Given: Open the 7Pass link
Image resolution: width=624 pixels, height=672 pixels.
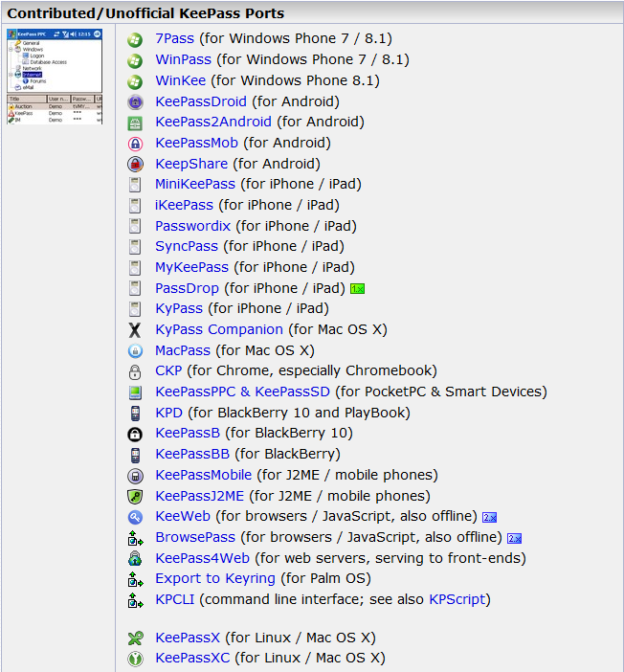Looking at the screenshot, I should tap(174, 38).
